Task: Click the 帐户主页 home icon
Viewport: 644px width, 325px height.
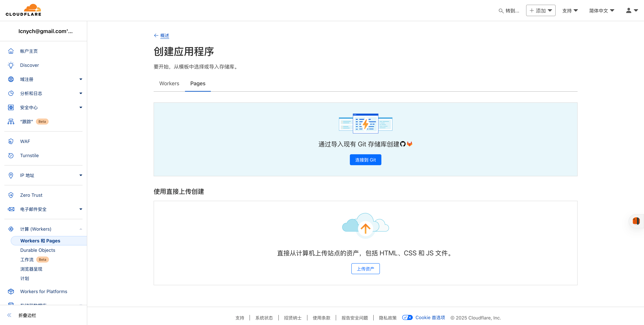Action: (11, 51)
